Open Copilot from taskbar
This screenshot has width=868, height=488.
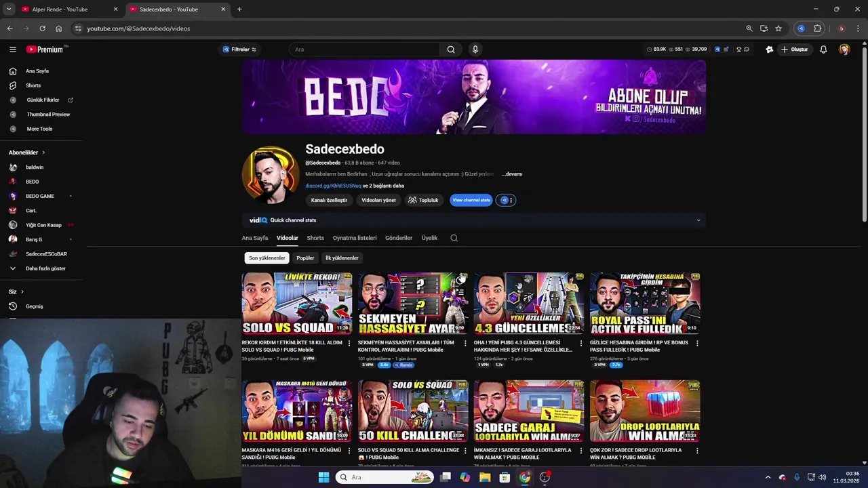[465, 477]
